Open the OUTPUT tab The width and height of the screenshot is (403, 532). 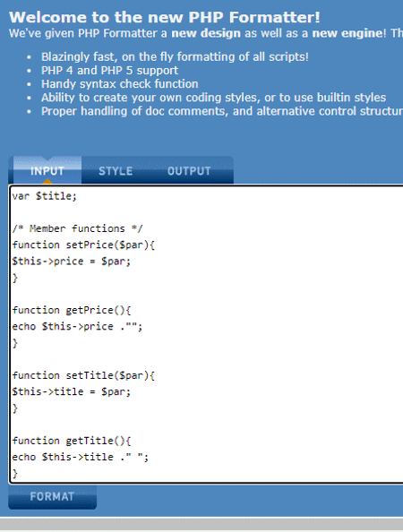189,171
